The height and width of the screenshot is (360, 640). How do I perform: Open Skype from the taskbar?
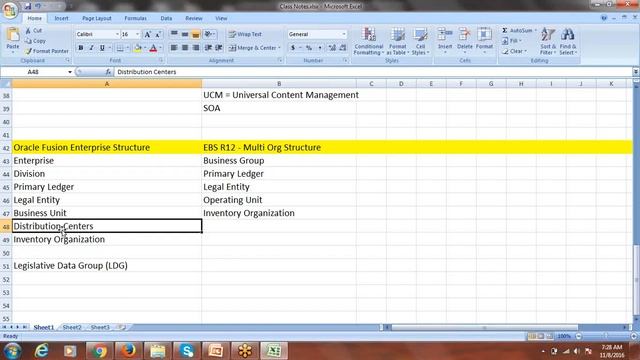[x=187, y=351]
